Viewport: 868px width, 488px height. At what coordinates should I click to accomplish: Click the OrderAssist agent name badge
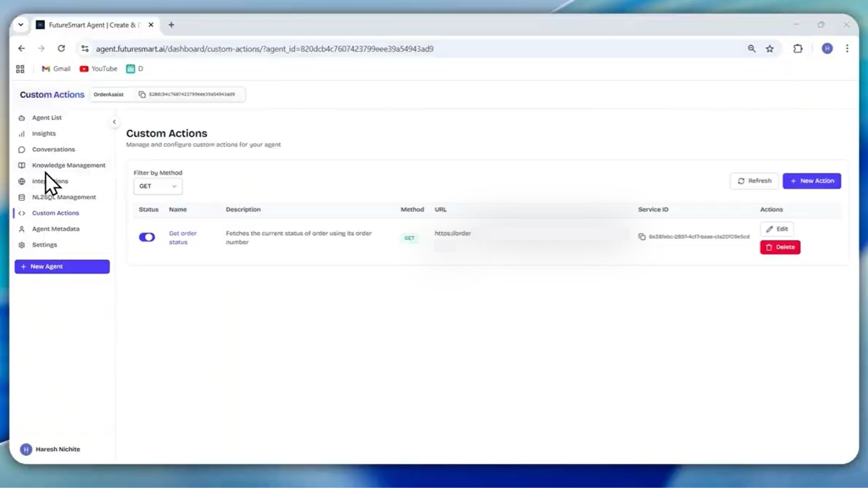pyautogui.click(x=108, y=94)
